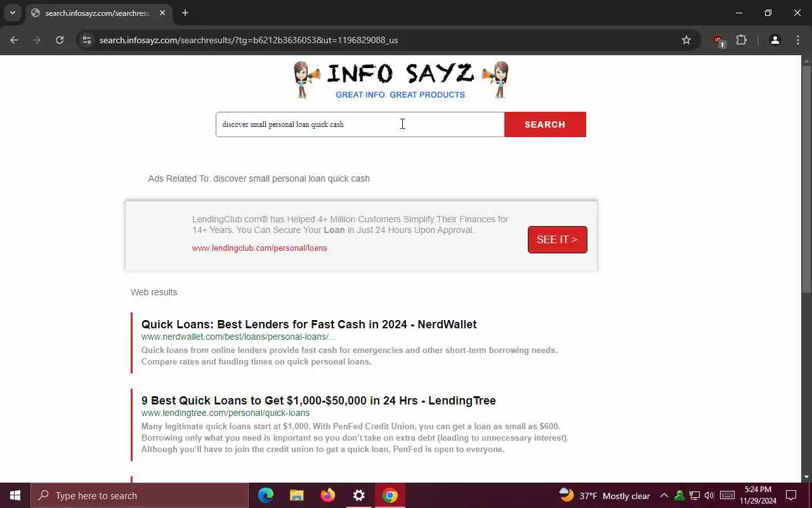Click the "Ads Related To" heading text
This screenshot has width=812, height=508.
(x=259, y=178)
